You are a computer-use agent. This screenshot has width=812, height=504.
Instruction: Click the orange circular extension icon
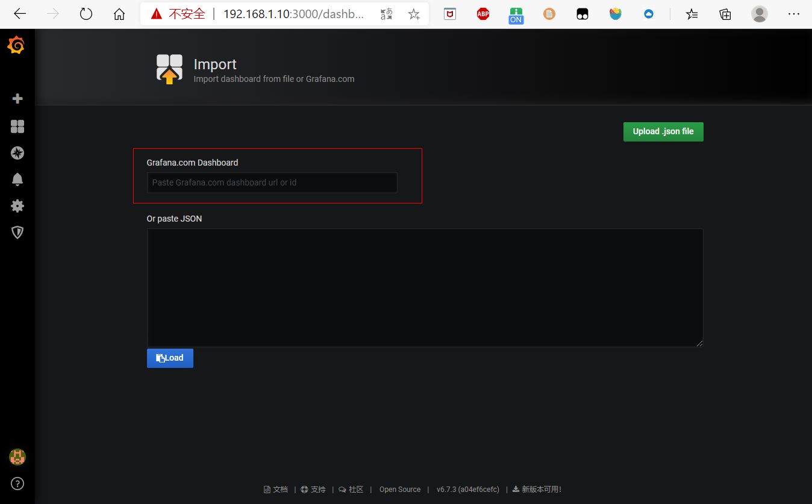[x=549, y=14]
